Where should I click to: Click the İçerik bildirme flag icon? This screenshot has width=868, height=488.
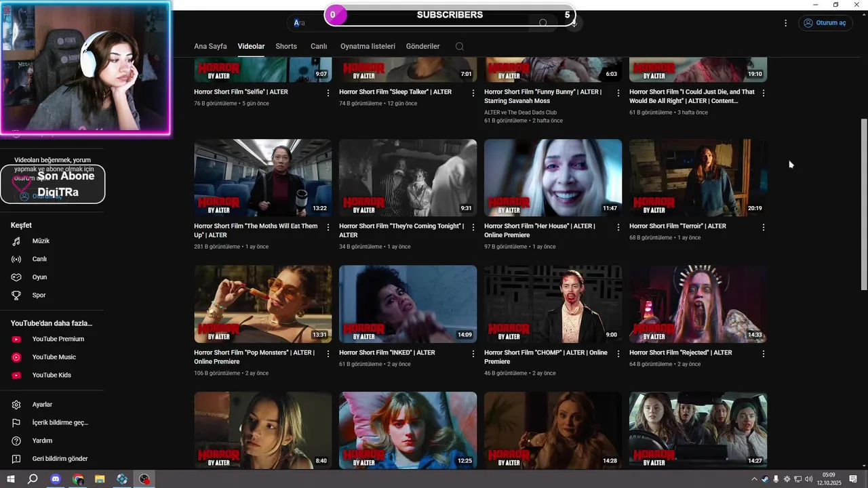tap(17, 423)
